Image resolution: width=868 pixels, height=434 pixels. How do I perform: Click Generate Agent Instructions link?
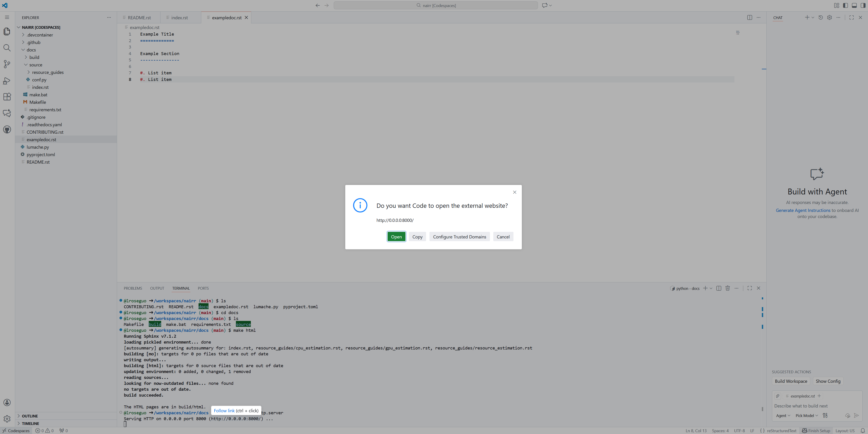pos(803,210)
